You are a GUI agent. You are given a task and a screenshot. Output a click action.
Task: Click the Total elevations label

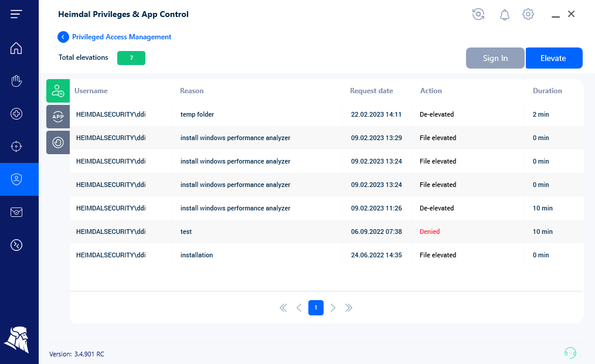click(x=83, y=57)
